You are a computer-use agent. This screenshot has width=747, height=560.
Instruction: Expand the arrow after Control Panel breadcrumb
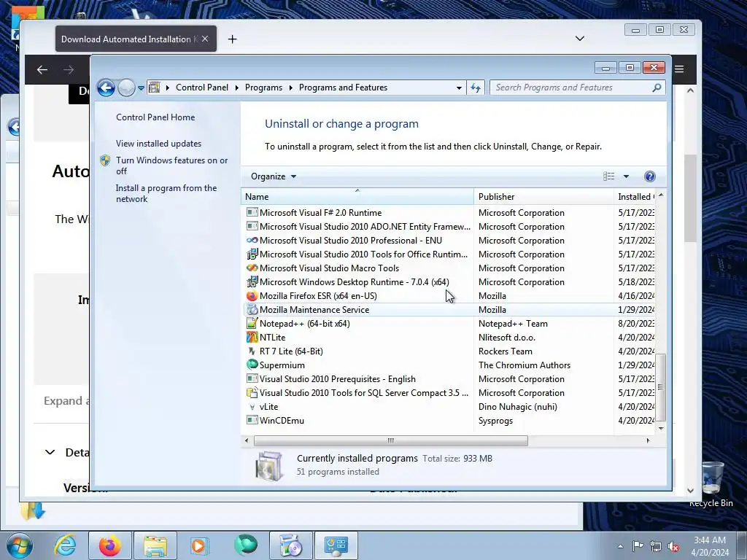237,87
